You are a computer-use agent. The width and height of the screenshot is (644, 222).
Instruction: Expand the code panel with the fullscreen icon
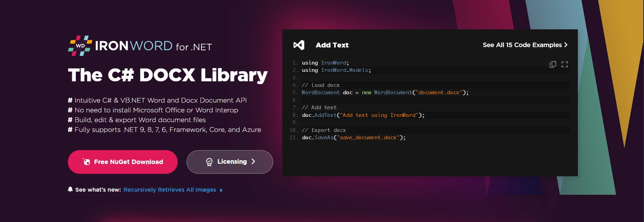point(565,64)
